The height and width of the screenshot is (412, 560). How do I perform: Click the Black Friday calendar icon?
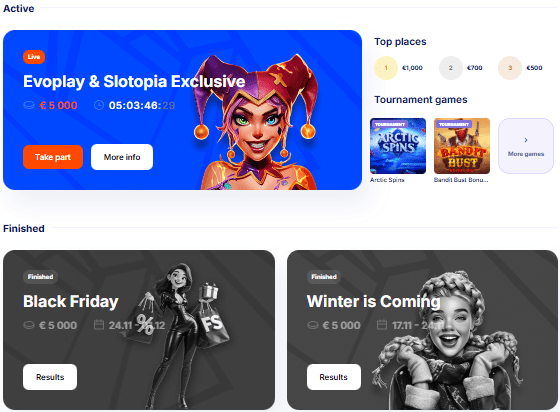point(99,325)
